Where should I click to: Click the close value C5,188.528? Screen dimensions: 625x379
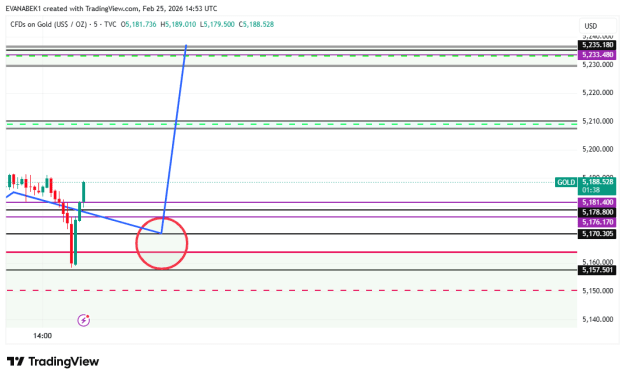(x=256, y=24)
